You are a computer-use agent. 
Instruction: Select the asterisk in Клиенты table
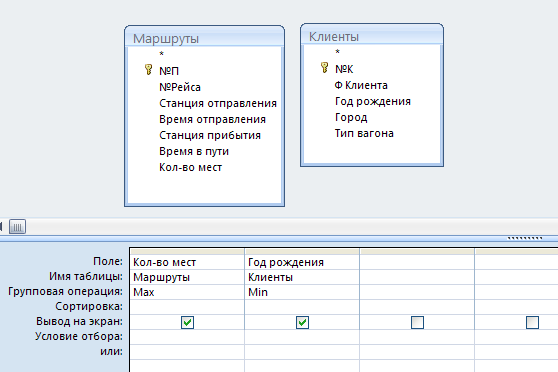[x=337, y=52]
